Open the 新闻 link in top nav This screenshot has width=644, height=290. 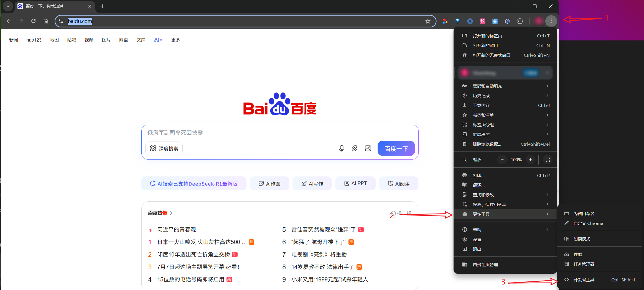pos(14,40)
